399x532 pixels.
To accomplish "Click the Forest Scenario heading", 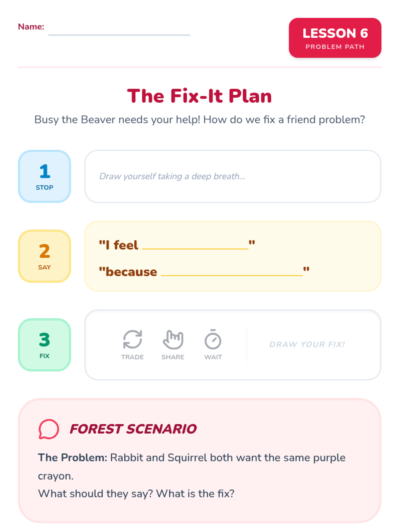I will (x=133, y=429).
